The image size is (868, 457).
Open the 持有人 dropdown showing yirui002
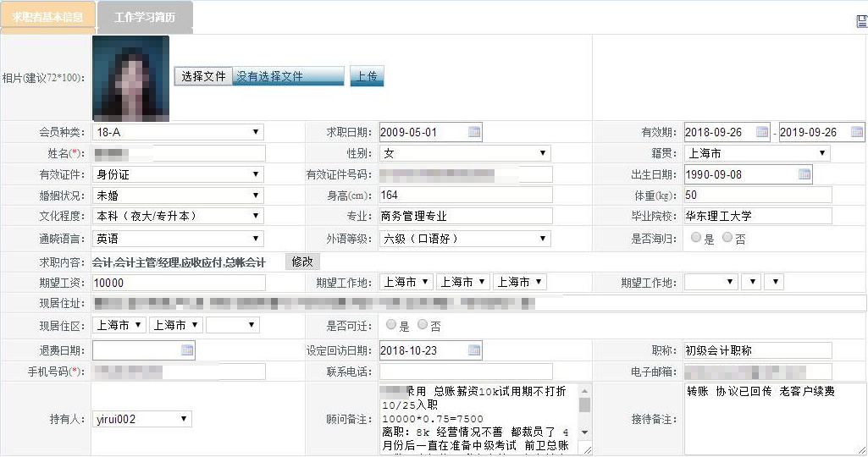(x=141, y=419)
